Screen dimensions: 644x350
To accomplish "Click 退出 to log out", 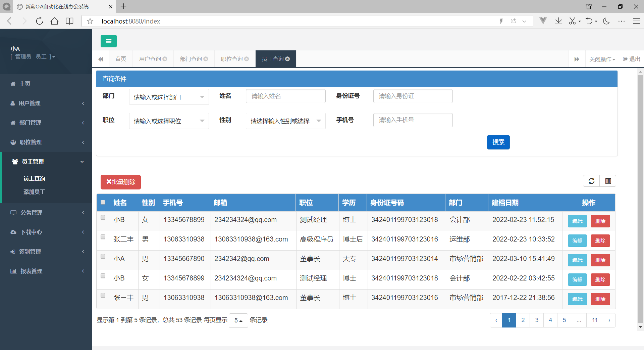I will point(631,59).
